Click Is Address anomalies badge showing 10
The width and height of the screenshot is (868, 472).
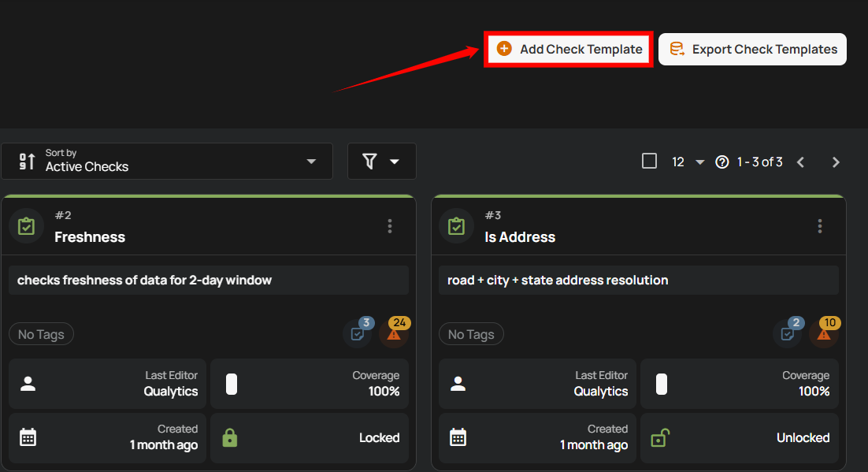(x=824, y=333)
